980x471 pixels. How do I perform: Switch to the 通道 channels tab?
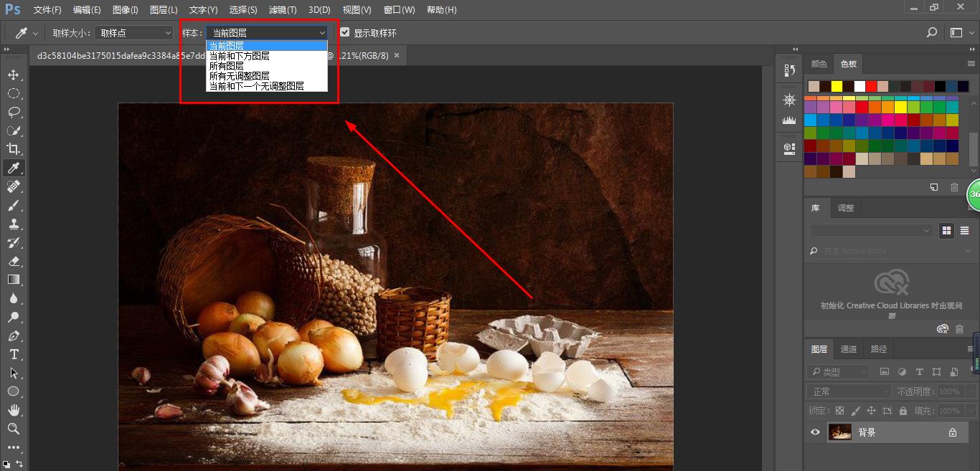click(849, 349)
